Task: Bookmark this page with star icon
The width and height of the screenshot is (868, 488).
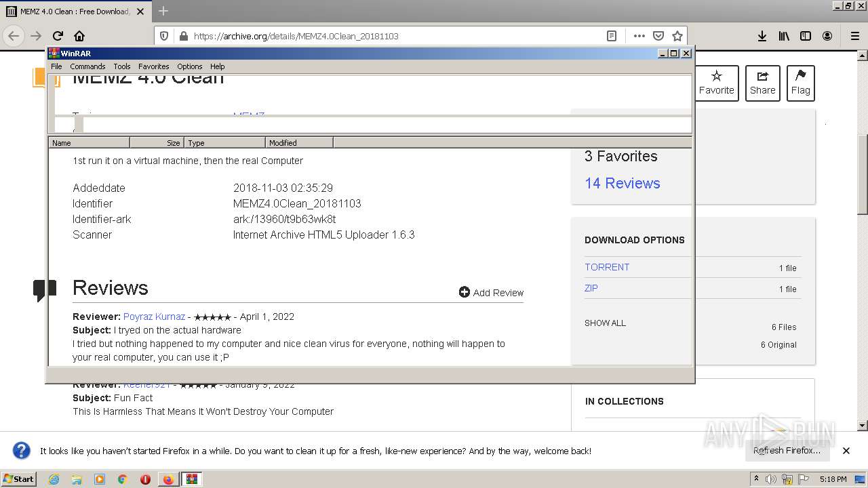Action: 677,36
